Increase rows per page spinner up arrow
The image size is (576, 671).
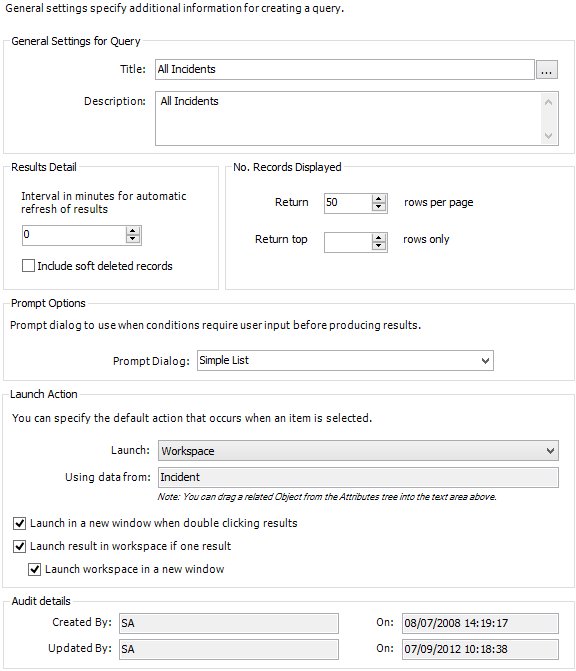pos(378,199)
